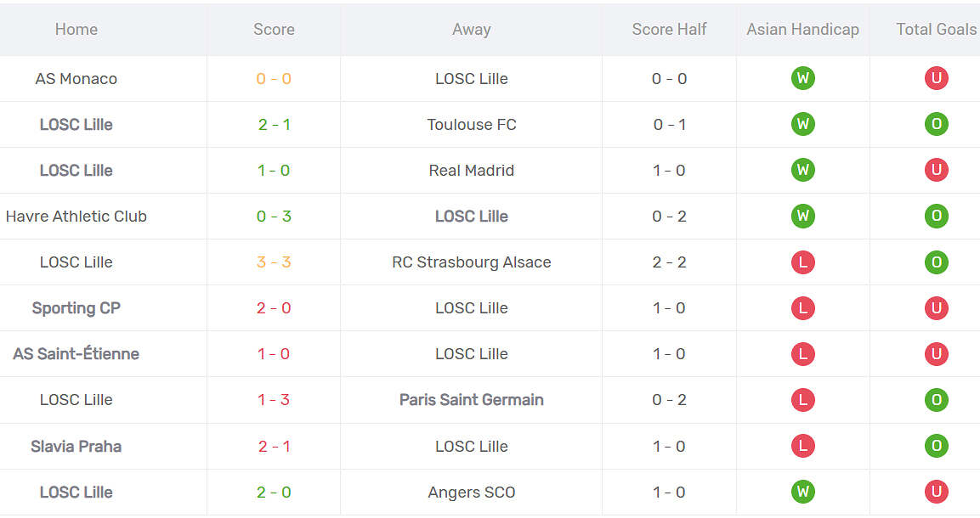This screenshot has height=518, width=980.
Task: Open the 3 - 3 score against Strasbourg
Action: (274, 262)
